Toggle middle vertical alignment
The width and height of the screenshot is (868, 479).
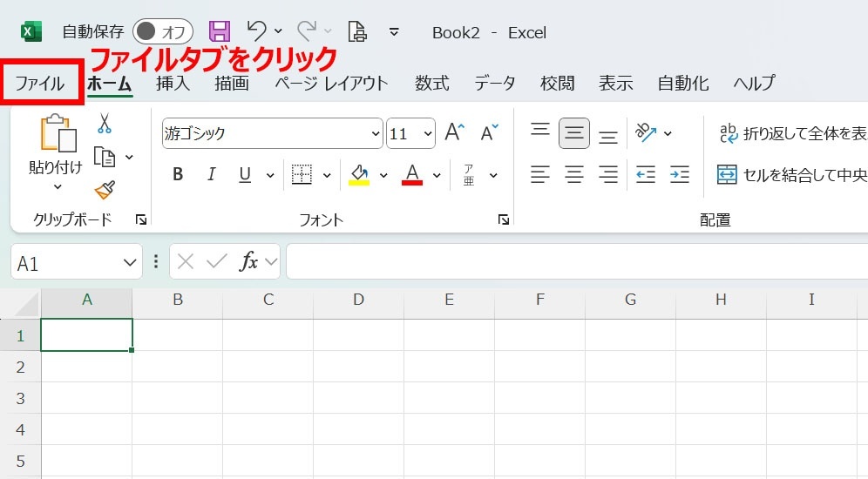574,132
